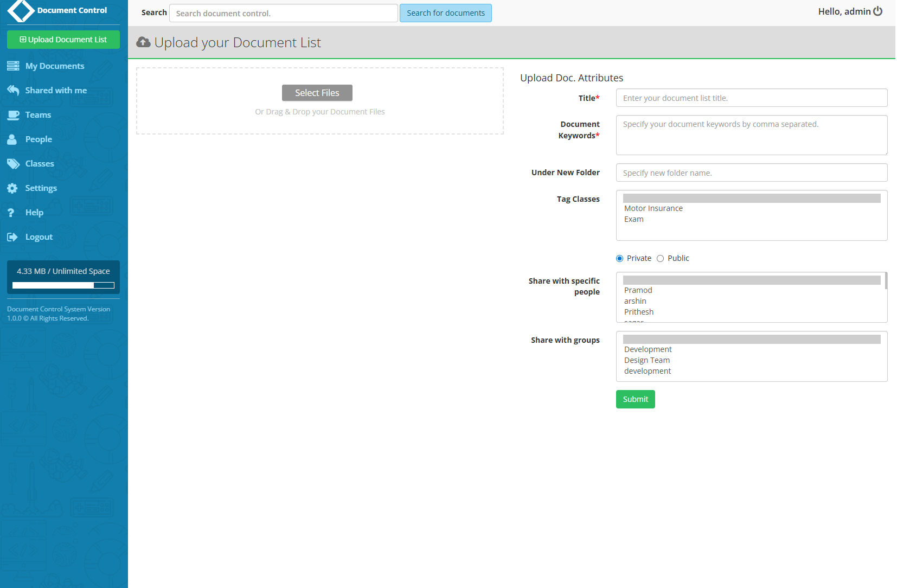This screenshot has height=588, width=897.
Task: Click the power icon next to Hello, admin
Action: 877,11
